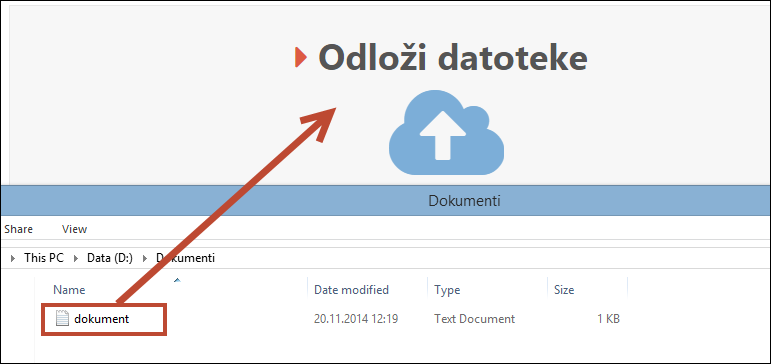Click the red triangle beside Odloži datoteke
Screen dimensions: 771x364
coord(301,57)
